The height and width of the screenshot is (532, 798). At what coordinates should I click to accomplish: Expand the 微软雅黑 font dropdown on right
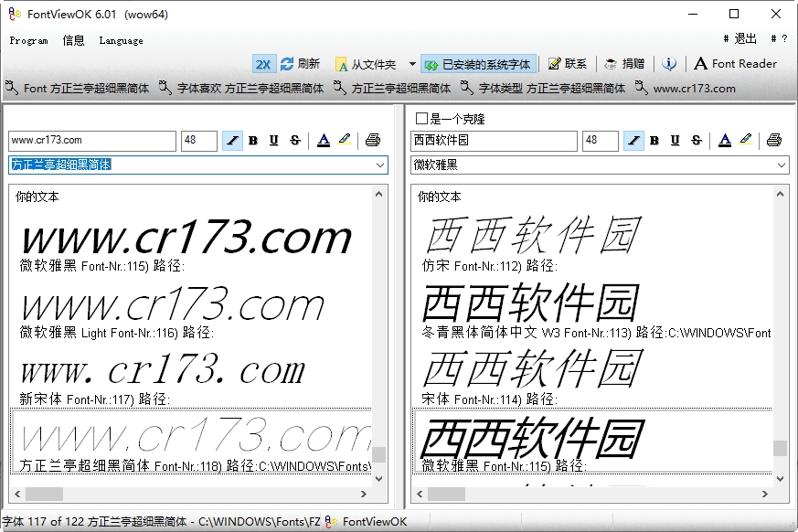tap(782, 165)
